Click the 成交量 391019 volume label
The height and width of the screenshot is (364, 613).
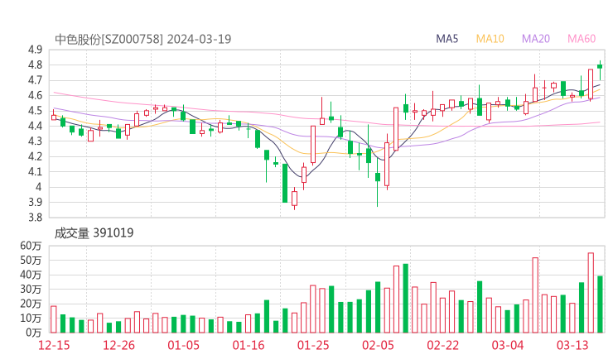tap(94, 233)
